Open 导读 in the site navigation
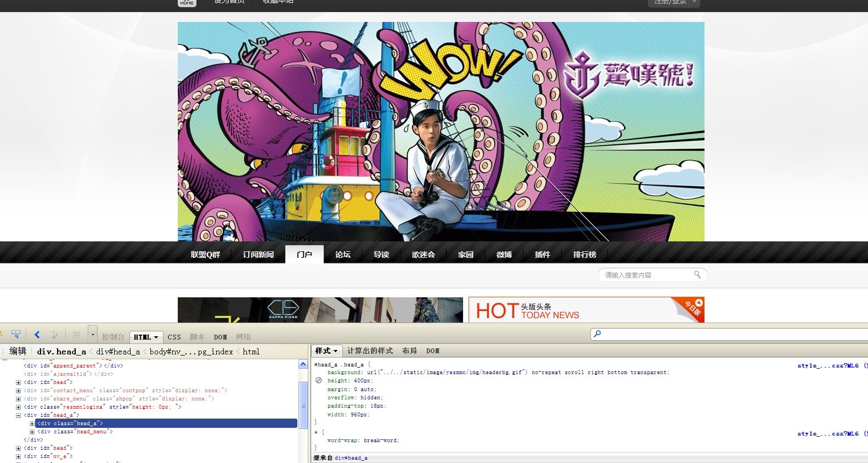The width and height of the screenshot is (868, 463). pos(381,255)
